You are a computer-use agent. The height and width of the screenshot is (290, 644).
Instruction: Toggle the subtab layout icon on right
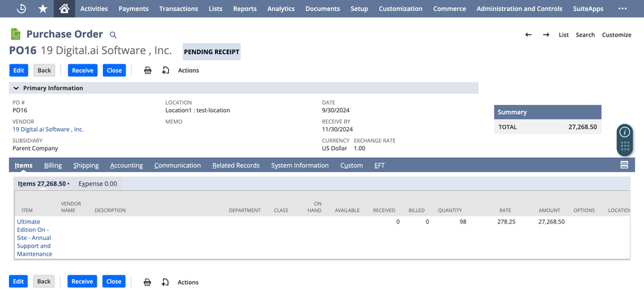[624, 165]
